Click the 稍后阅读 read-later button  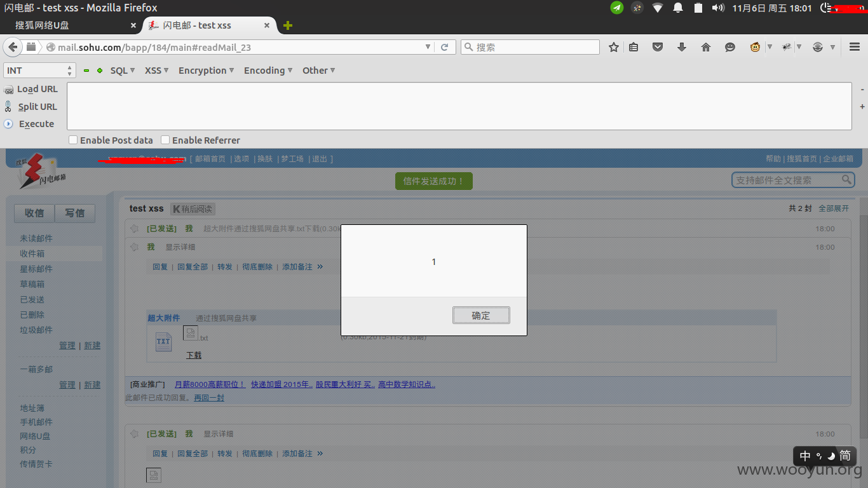193,208
